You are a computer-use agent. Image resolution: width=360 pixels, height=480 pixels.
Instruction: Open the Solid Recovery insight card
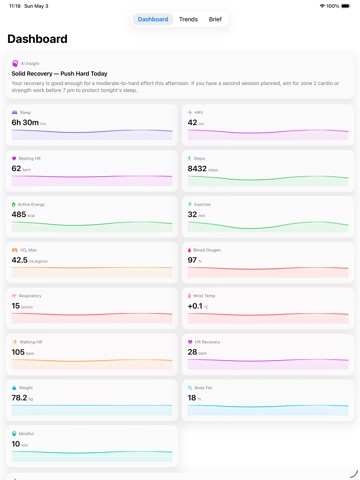point(180,77)
